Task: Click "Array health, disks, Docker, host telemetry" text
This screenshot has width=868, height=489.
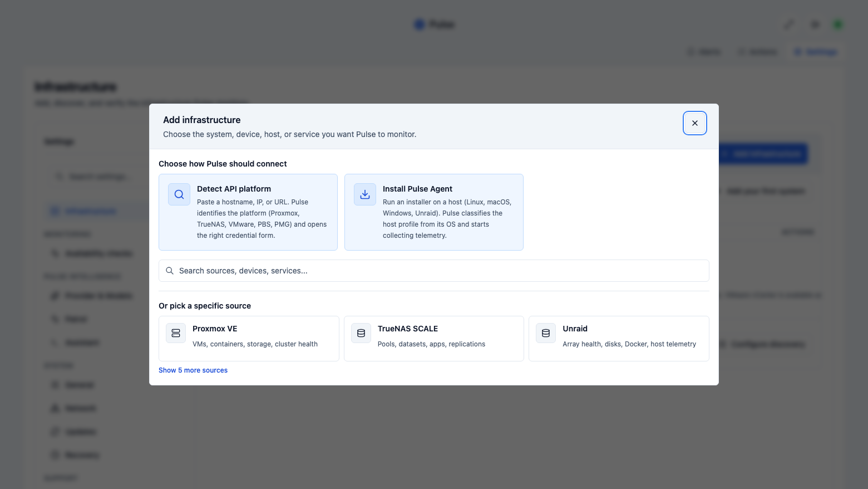Action: coord(629,344)
